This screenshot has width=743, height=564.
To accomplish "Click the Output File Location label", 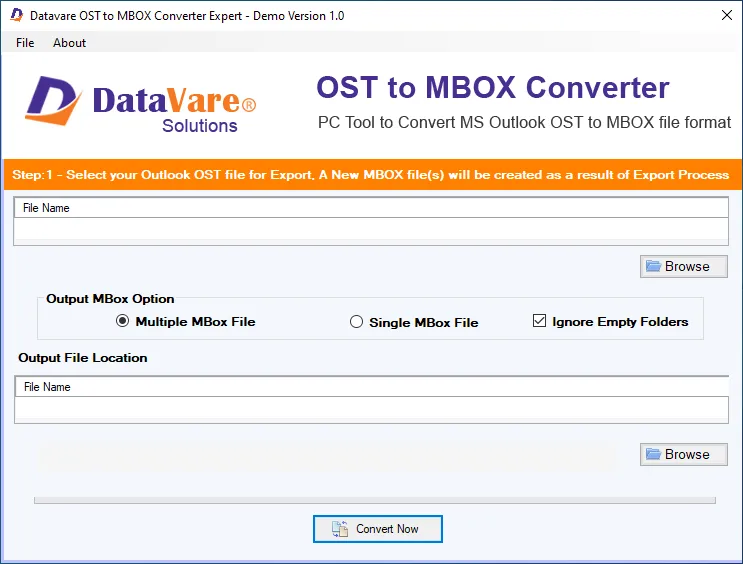I will [83, 358].
